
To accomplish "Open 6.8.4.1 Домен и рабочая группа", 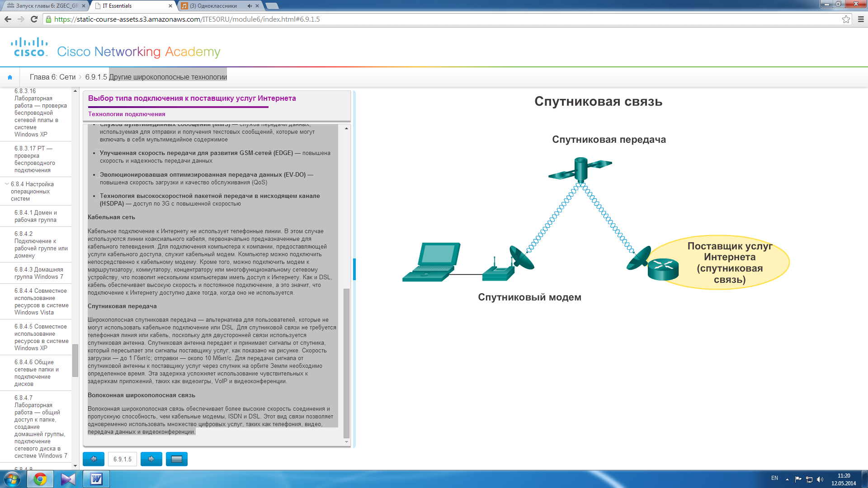I will point(36,216).
